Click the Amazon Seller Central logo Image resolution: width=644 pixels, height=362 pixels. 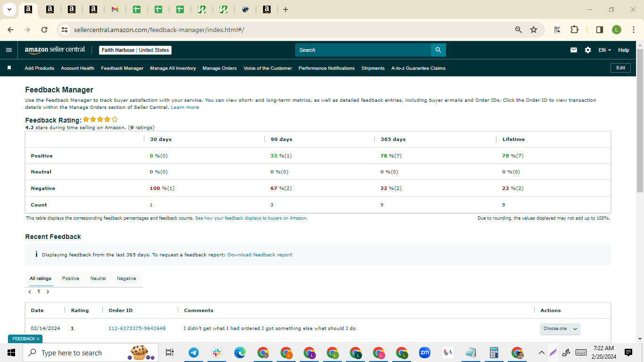[x=55, y=49]
